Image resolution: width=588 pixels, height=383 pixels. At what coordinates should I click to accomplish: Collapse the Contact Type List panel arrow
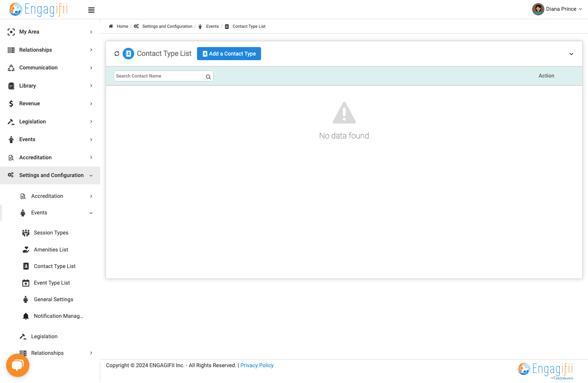(571, 54)
